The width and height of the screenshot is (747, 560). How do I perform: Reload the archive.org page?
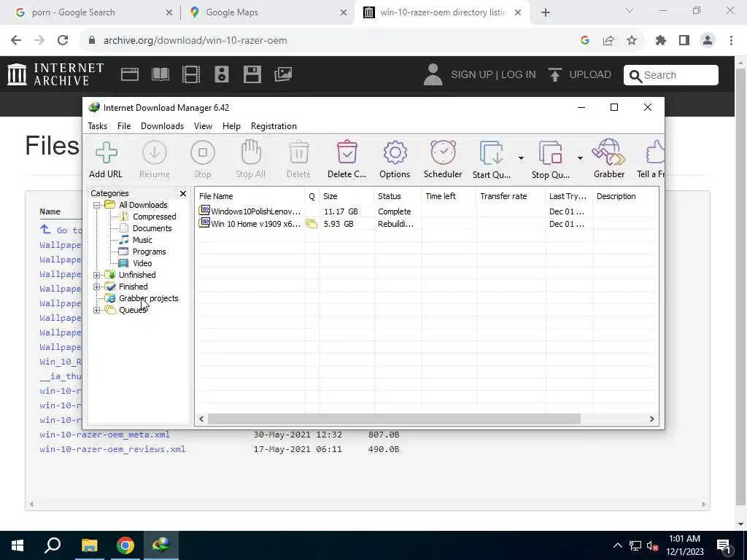click(x=63, y=41)
